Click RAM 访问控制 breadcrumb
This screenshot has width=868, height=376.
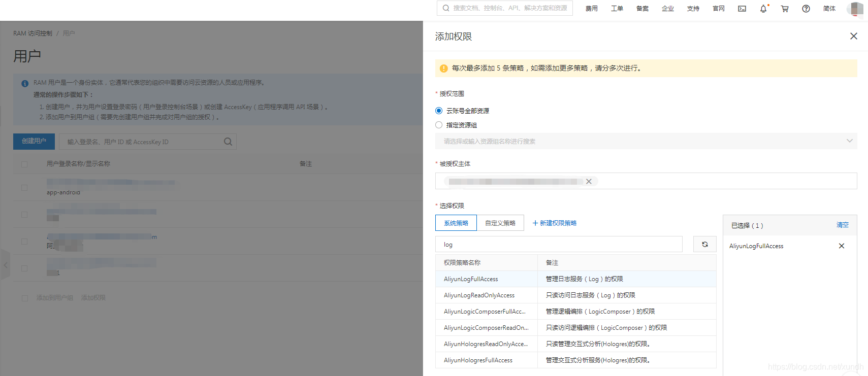coord(33,33)
